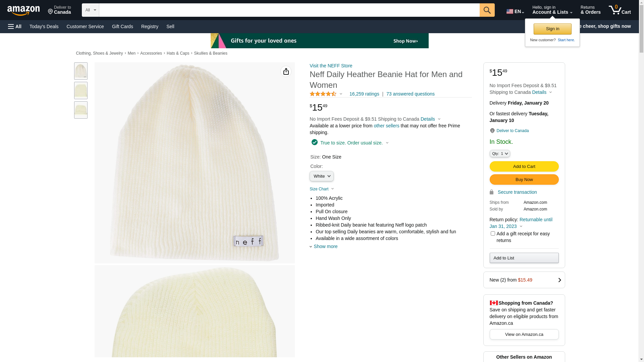Open the Qty quantity dropdown

pos(499,154)
